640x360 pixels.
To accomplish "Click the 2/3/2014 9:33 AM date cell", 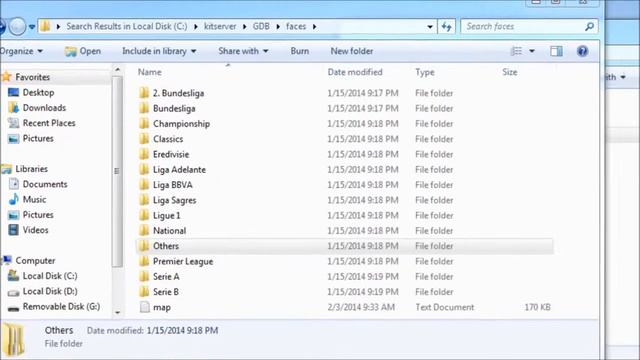I will (x=361, y=307).
